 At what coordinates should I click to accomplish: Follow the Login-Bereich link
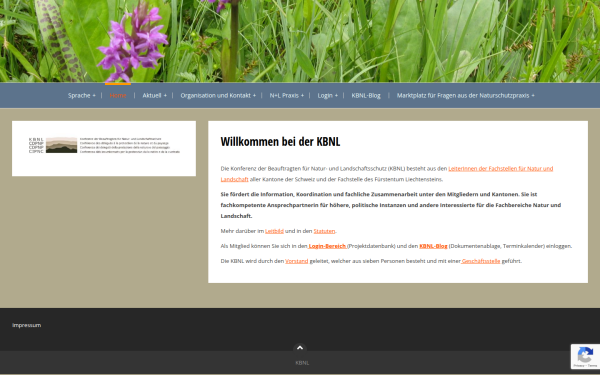tap(327, 246)
